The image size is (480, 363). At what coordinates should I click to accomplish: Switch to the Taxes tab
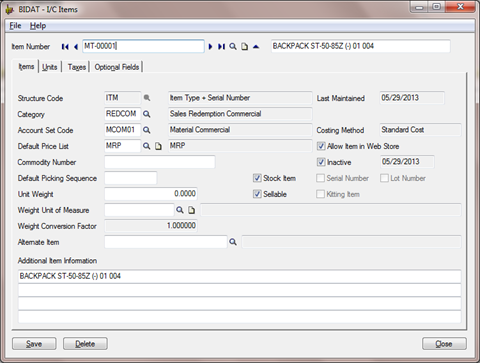pos(77,67)
